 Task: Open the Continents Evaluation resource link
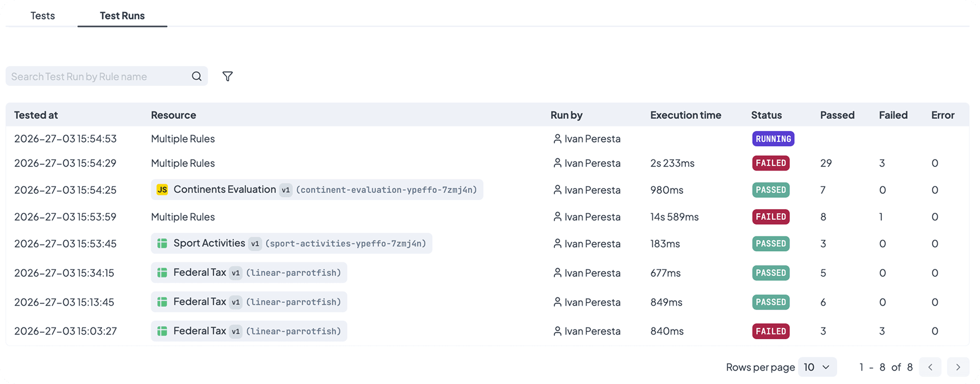click(x=224, y=190)
